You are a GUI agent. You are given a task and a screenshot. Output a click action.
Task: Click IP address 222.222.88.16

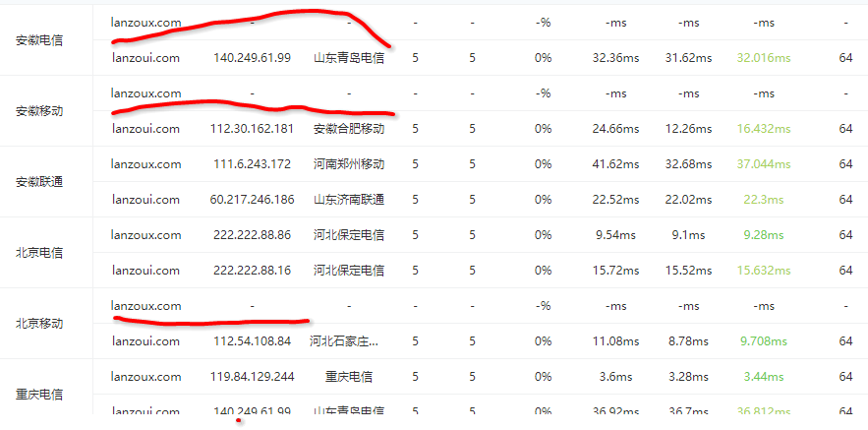pos(253,271)
